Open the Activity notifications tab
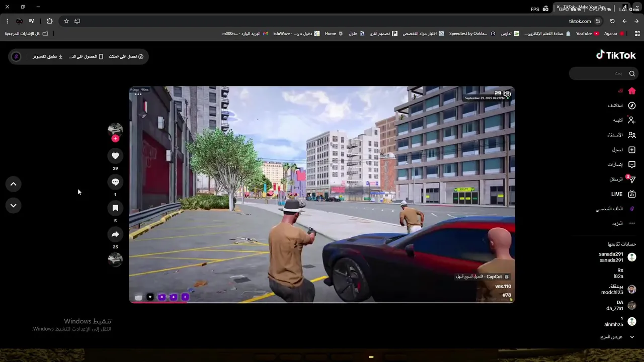The image size is (644, 362). (621, 164)
